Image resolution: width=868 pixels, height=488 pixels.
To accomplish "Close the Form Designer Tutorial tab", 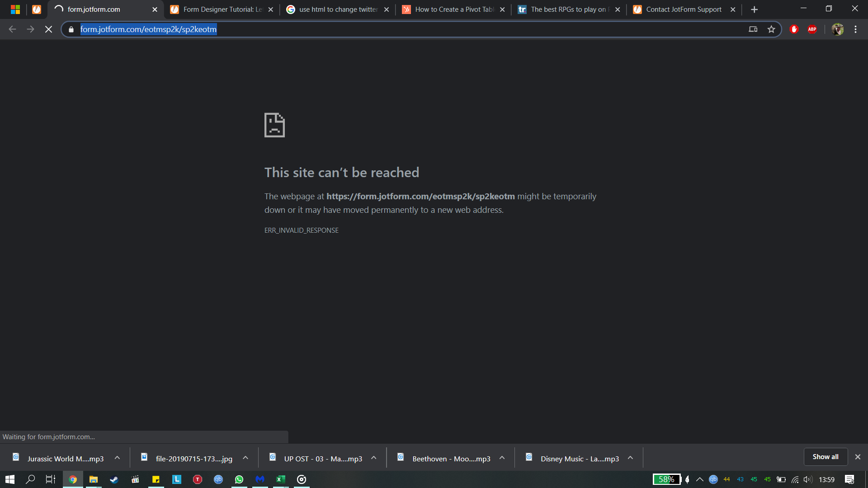I will (270, 9).
